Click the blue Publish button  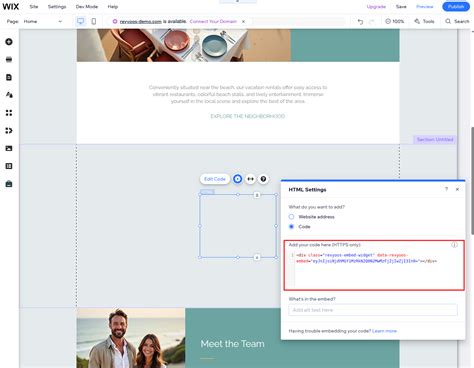point(456,7)
